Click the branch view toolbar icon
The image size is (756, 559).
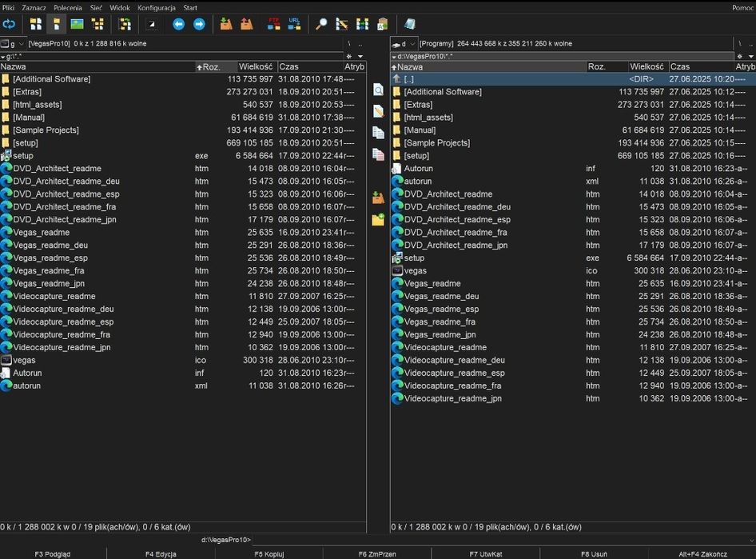(x=125, y=24)
